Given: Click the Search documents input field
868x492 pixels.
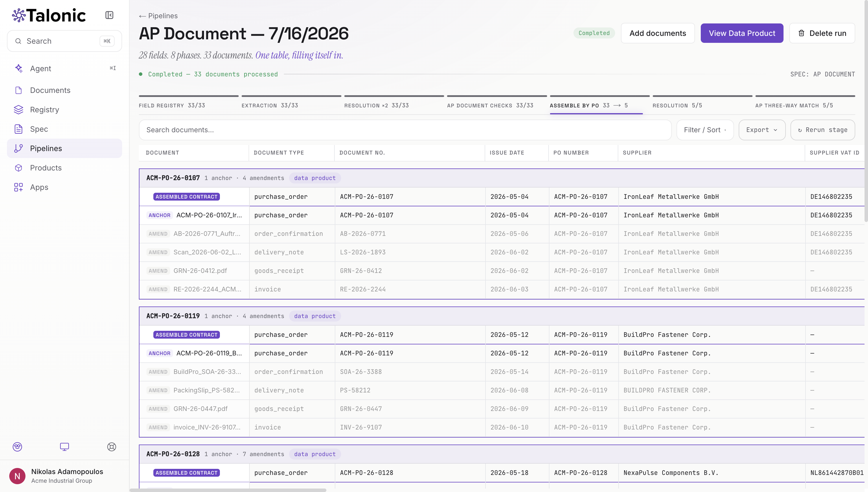Looking at the screenshot, I should click(x=405, y=130).
